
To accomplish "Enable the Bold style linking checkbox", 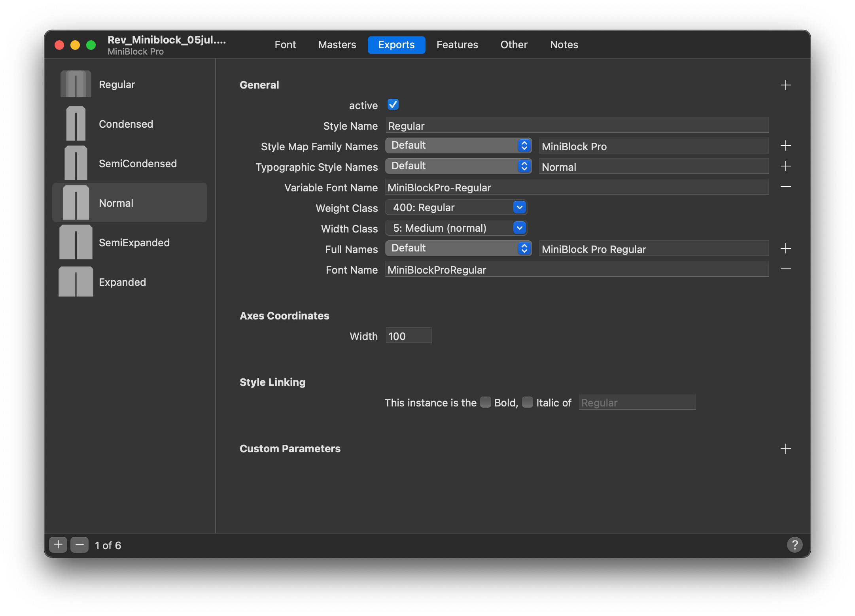I will point(485,402).
